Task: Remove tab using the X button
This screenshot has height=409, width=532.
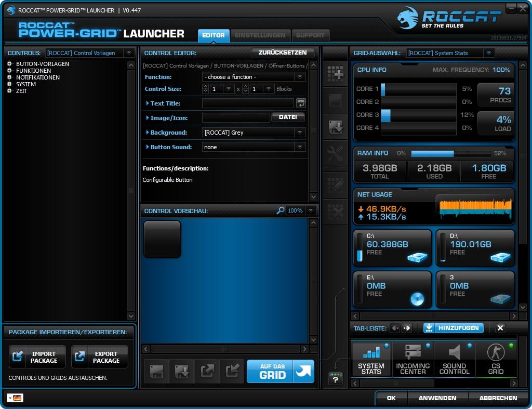Action: tap(500, 328)
